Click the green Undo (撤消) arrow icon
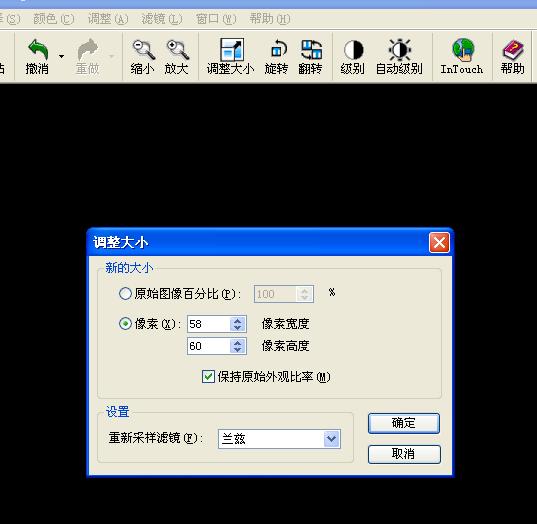Image resolution: width=537 pixels, height=524 pixels. coord(38,50)
